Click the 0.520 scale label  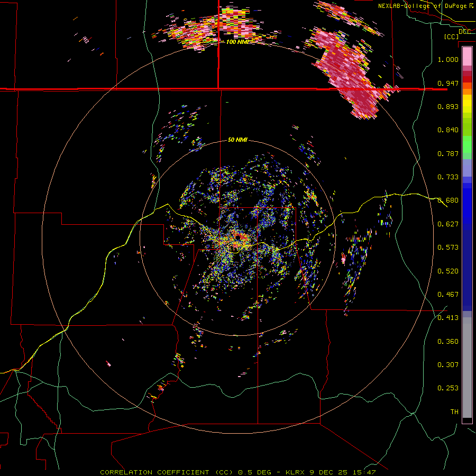448,271
